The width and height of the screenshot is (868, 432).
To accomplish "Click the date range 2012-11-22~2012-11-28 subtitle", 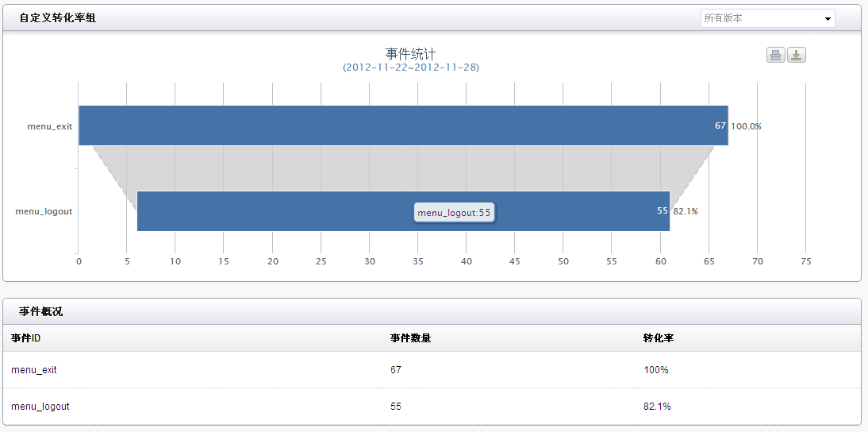I will tap(411, 67).
